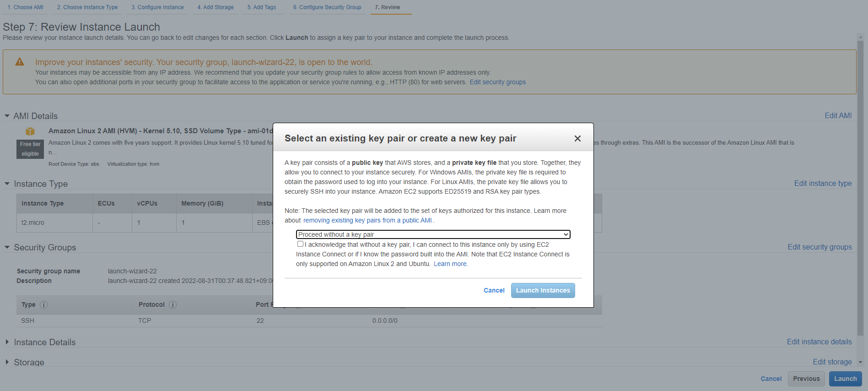Close the key pair dialog with X
This screenshot has width=868, height=391.
click(x=577, y=138)
